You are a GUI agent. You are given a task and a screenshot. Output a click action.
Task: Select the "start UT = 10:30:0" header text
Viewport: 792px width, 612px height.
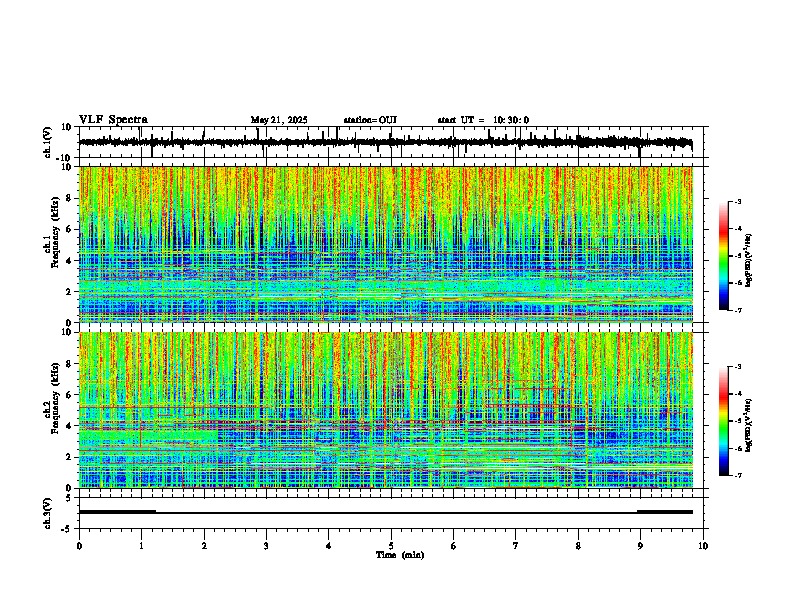pyautogui.click(x=483, y=120)
